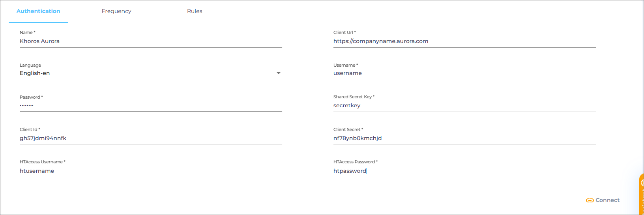Go to the Rules tab
644x215 pixels.
coord(195,11)
